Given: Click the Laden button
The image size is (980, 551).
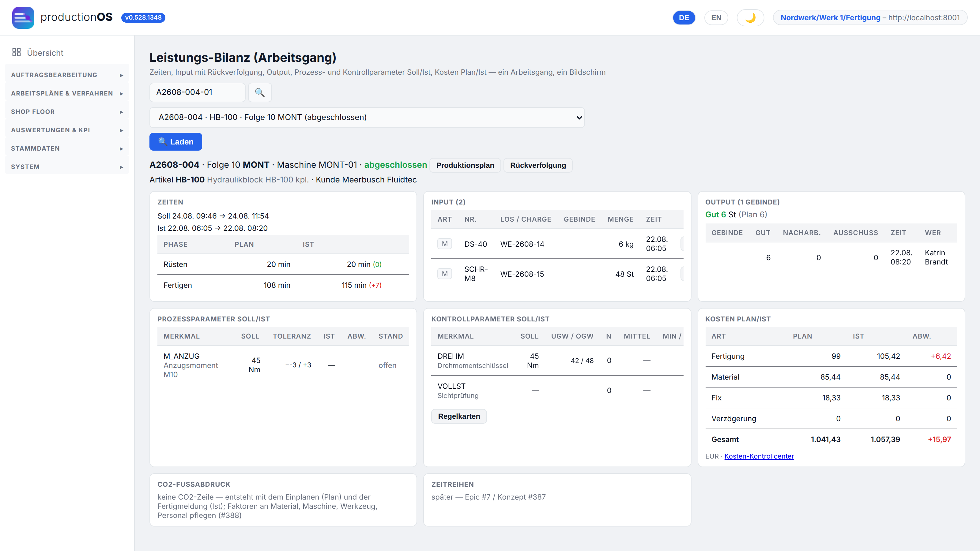Looking at the screenshot, I should [175, 142].
